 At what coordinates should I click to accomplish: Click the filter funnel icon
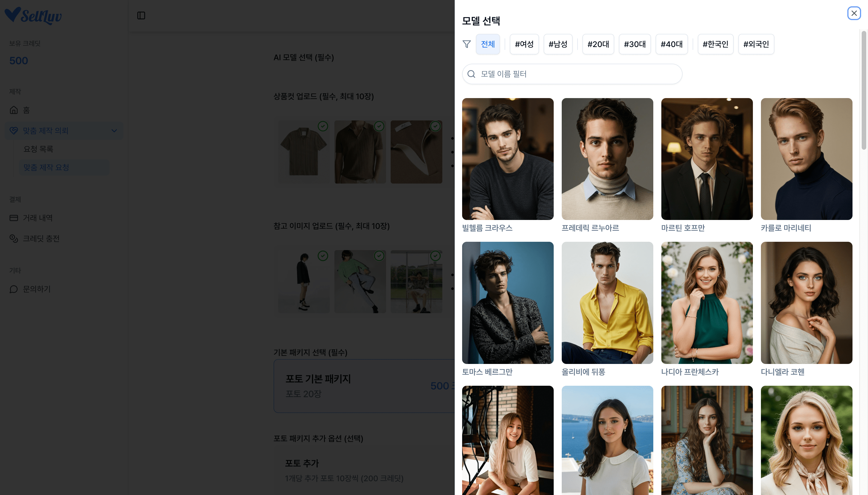click(x=466, y=44)
